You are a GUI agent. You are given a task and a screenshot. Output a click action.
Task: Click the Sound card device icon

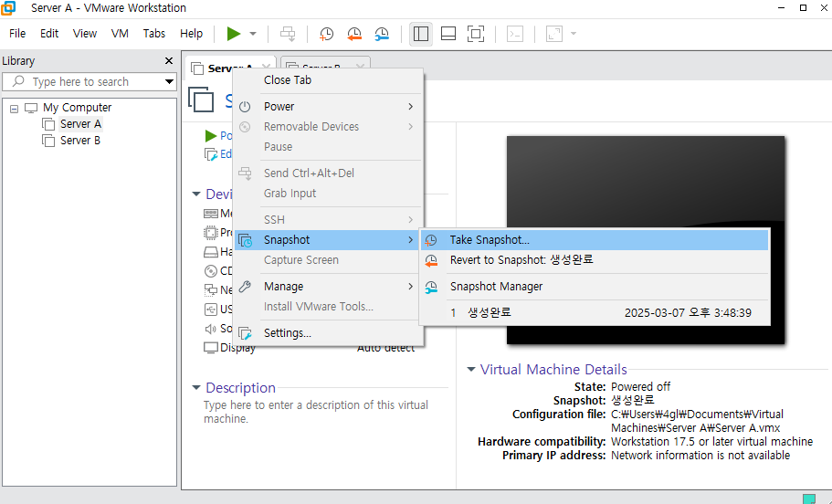(x=211, y=329)
